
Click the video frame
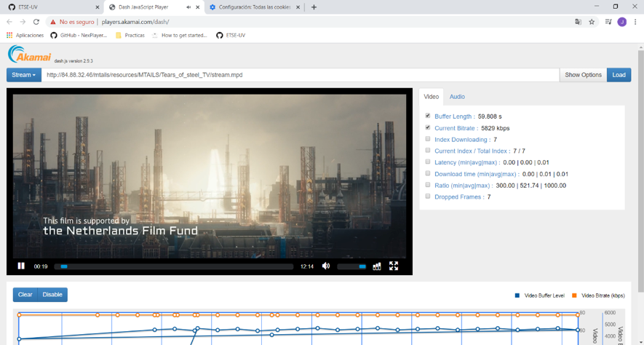210,176
